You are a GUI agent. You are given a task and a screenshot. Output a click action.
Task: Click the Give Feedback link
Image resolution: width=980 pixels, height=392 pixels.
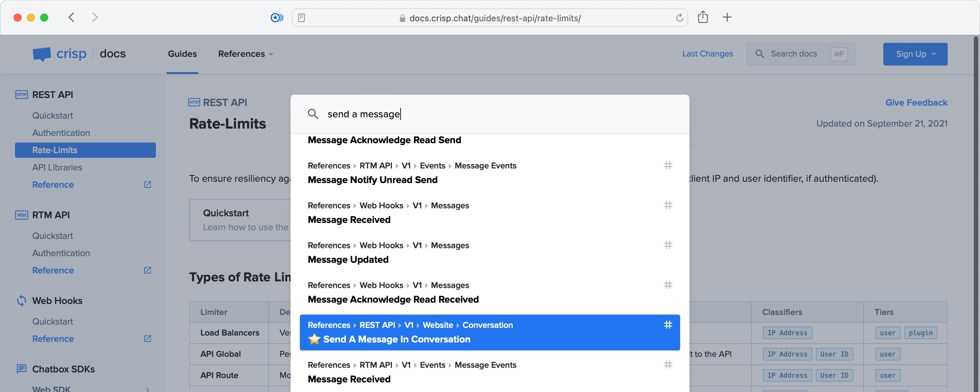coord(916,102)
